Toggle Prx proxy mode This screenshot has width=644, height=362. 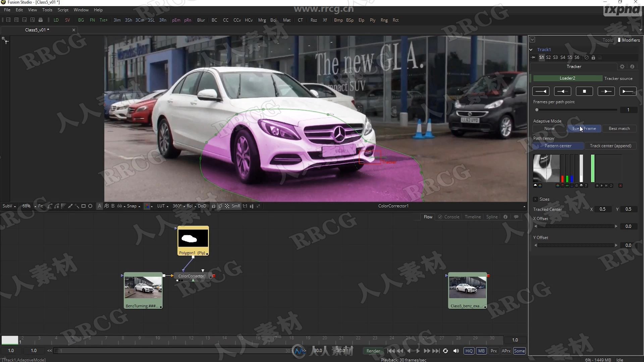pos(494,351)
